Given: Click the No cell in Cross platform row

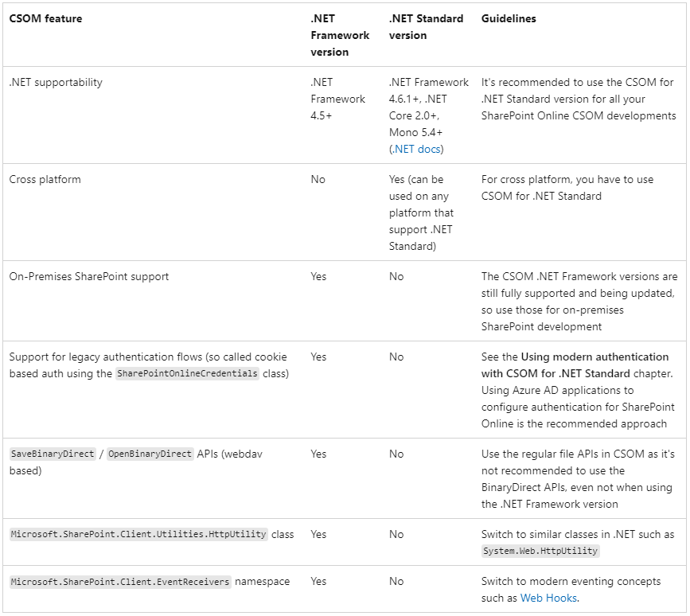Looking at the screenshot, I should coord(318,179).
